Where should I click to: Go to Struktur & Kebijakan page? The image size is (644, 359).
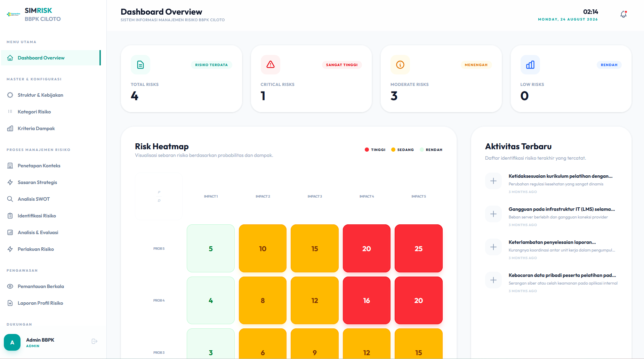click(51, 95)
